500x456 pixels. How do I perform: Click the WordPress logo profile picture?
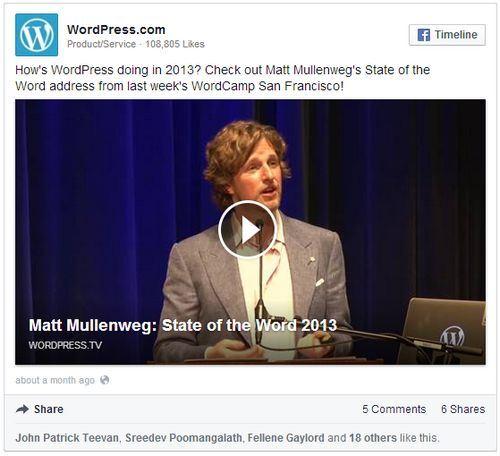pos(37,35)
